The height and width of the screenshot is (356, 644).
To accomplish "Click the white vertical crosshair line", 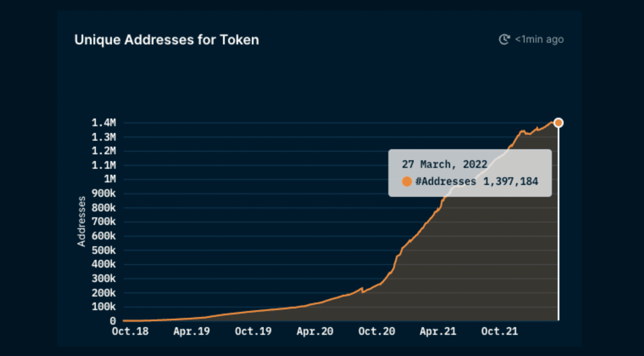I will 558,247.
